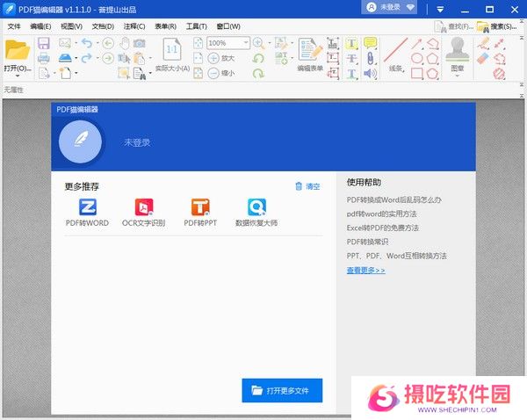Select the Sound annotation speaker tool
This screenshot has width=527, height=420.
(x=370, y=73)
